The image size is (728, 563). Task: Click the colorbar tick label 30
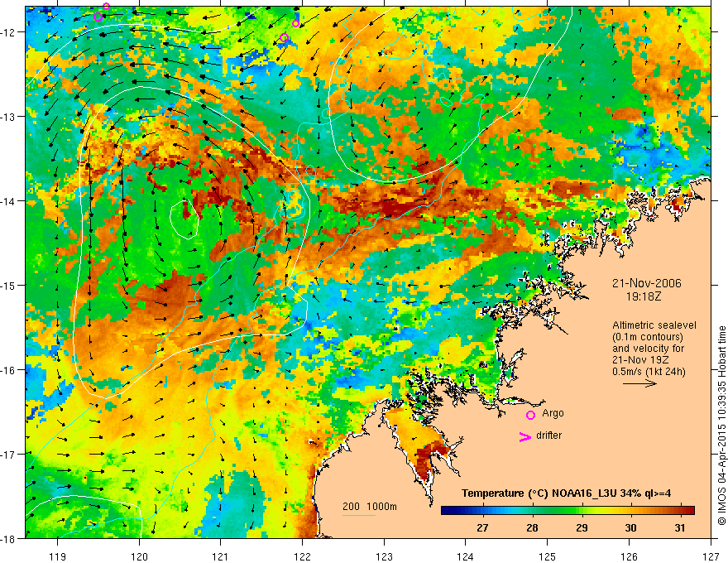[x=630, y=527]
